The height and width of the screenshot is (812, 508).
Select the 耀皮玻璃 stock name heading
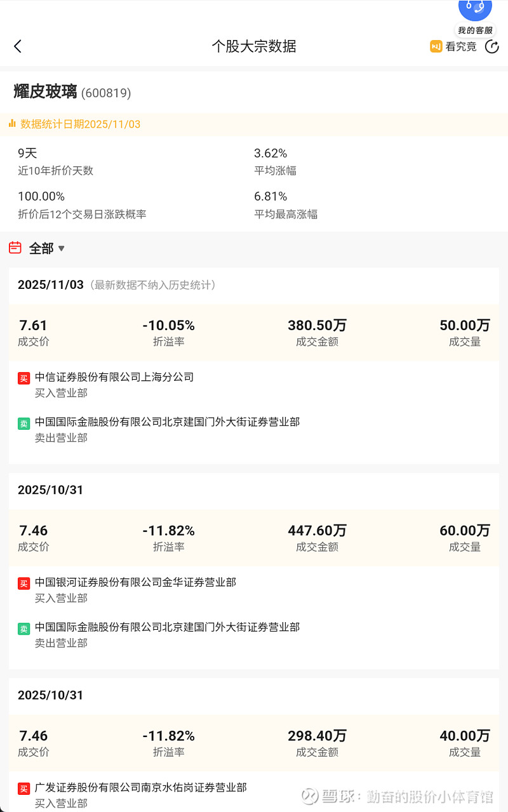[45, 92]
